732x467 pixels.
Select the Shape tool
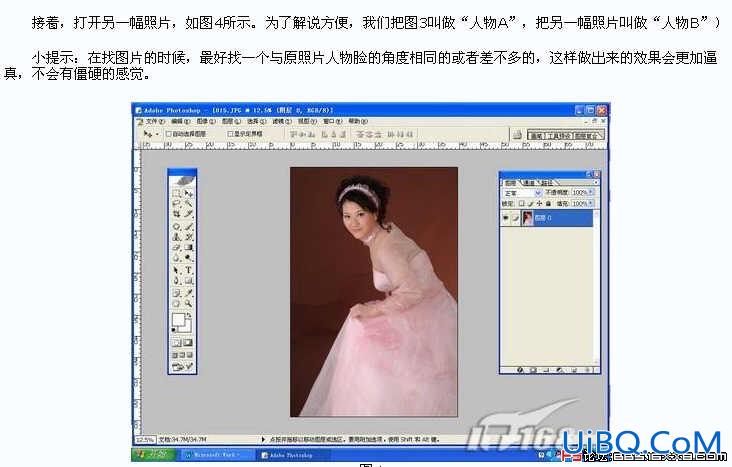[188, 281]
